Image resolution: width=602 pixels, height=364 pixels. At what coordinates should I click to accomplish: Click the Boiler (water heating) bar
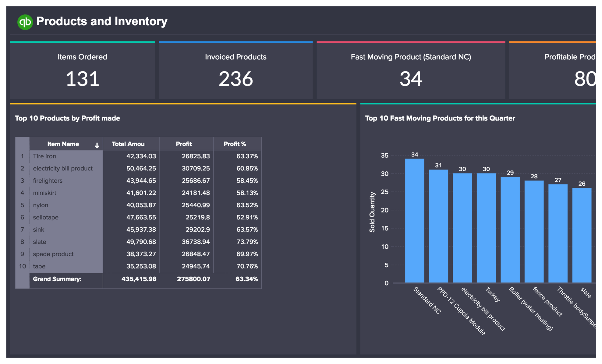pyautogui.click(x=510, y=230)
